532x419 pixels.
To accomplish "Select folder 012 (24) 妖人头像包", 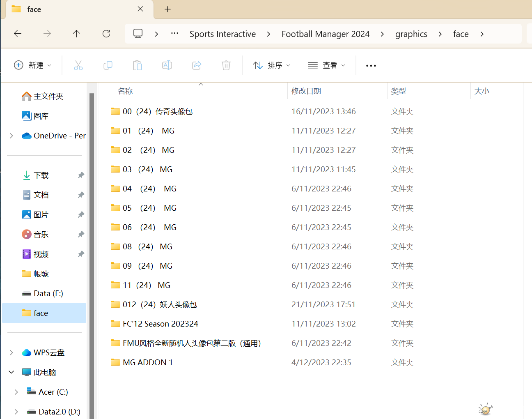I will tap(154, 304).
